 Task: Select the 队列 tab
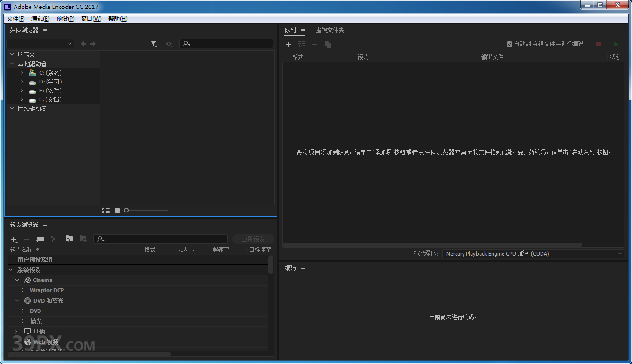[290, 30]
